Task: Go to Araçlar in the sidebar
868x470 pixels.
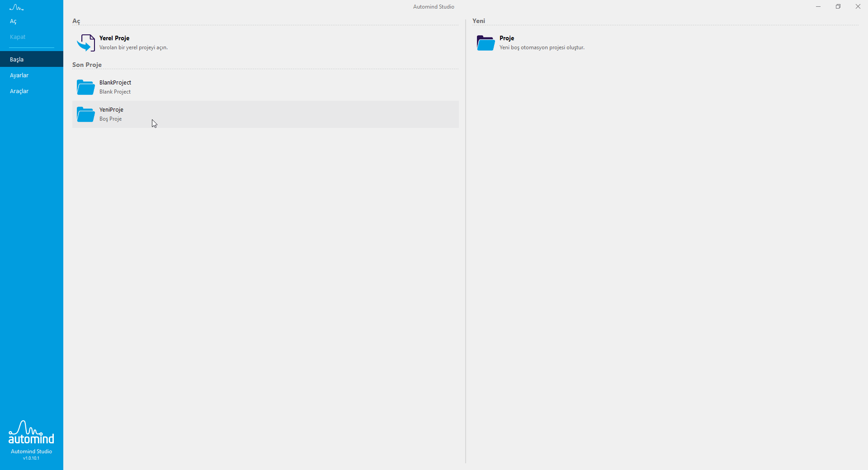Action: tap(19, 91)
